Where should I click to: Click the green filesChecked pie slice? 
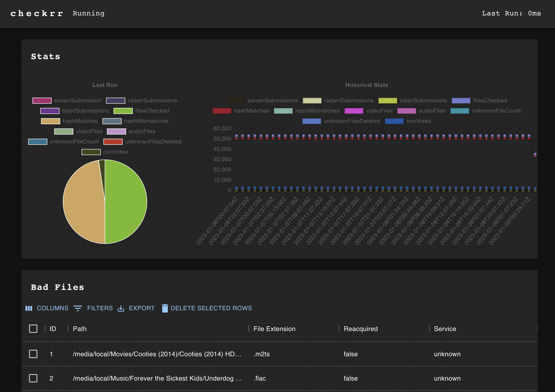pyautogui.click(x=126, y=202)
